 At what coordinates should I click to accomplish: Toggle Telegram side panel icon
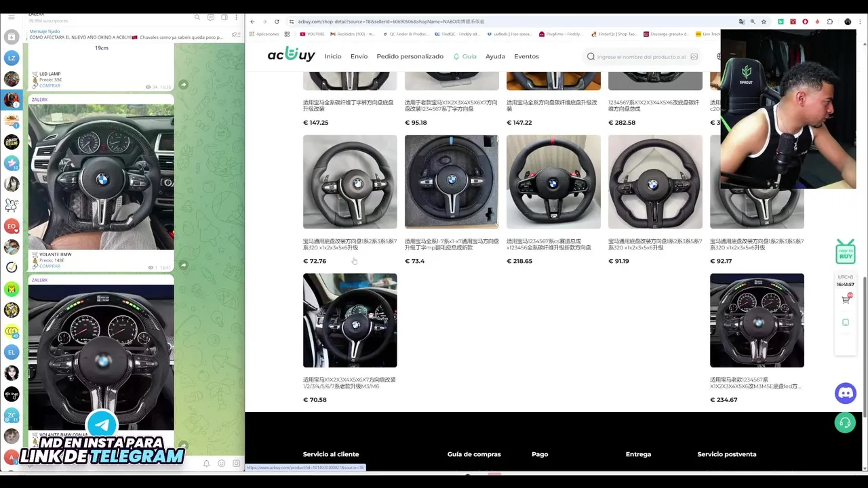tap(224, 17)
